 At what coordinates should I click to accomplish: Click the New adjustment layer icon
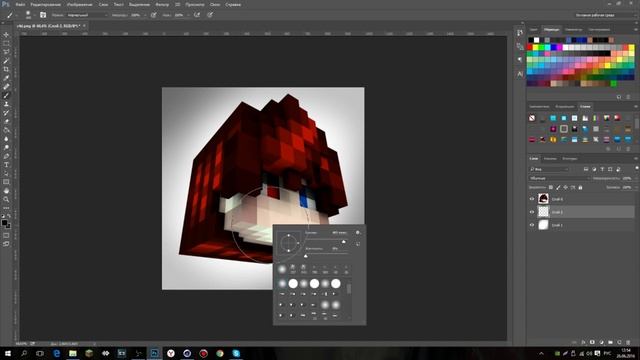(601, 342)
